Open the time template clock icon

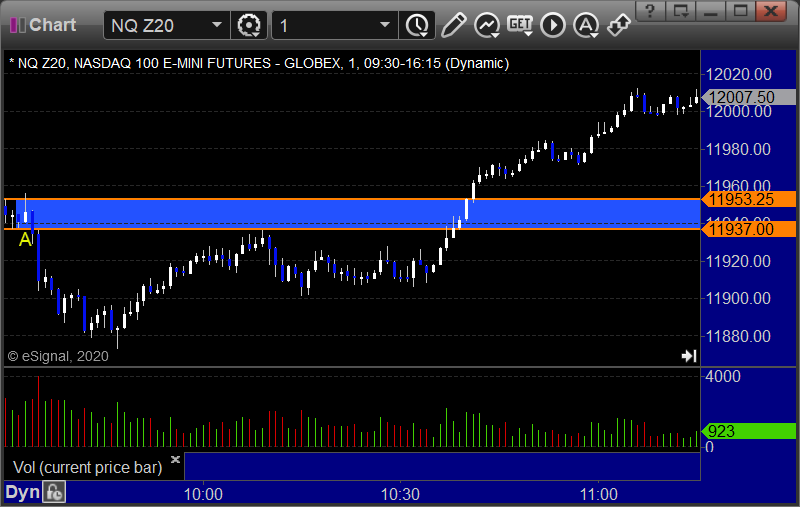(417, 25)
